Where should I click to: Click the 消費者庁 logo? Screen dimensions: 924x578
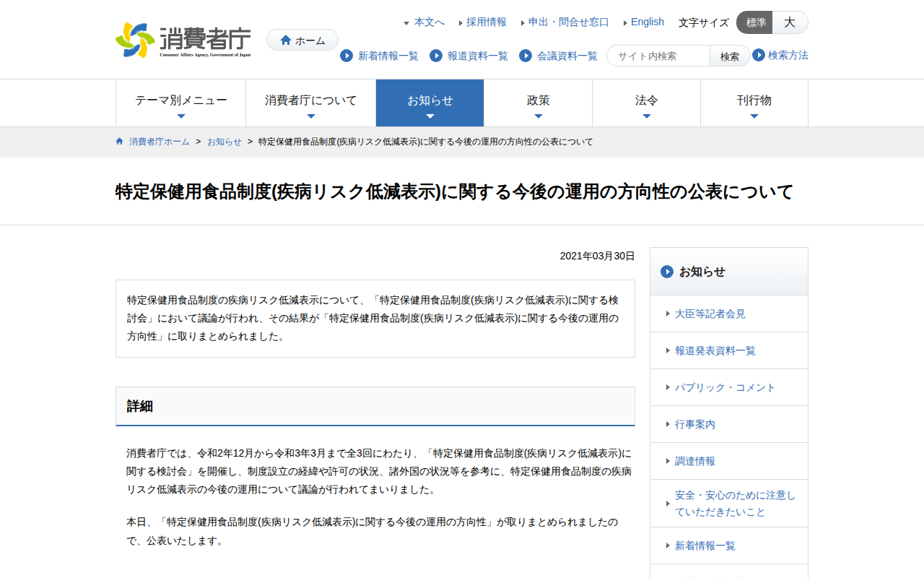(180, 40)
